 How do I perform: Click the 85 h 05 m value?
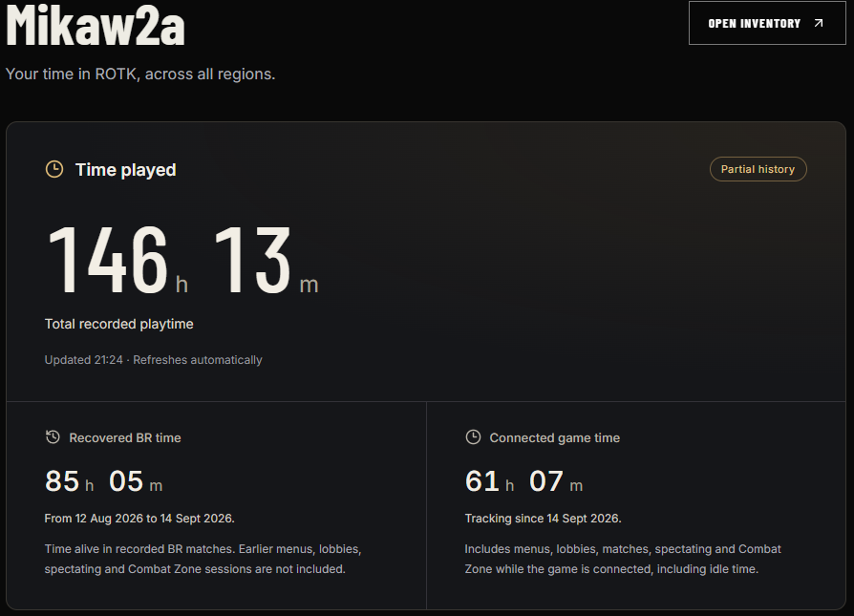pos(103,481)
